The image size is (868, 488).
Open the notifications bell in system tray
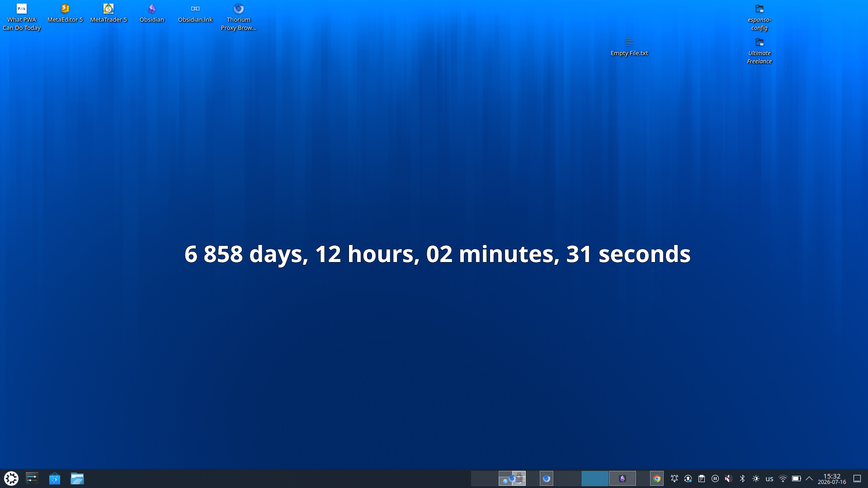coord(675,479)
